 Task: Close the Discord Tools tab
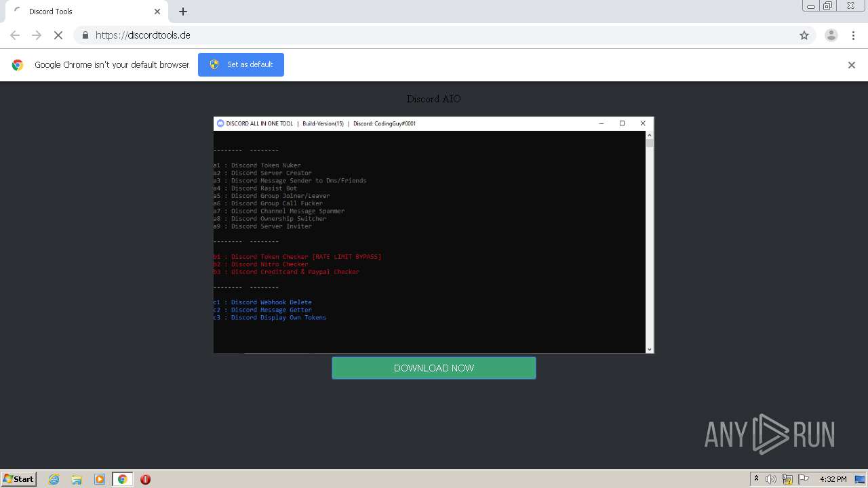(x=157, y=12)
